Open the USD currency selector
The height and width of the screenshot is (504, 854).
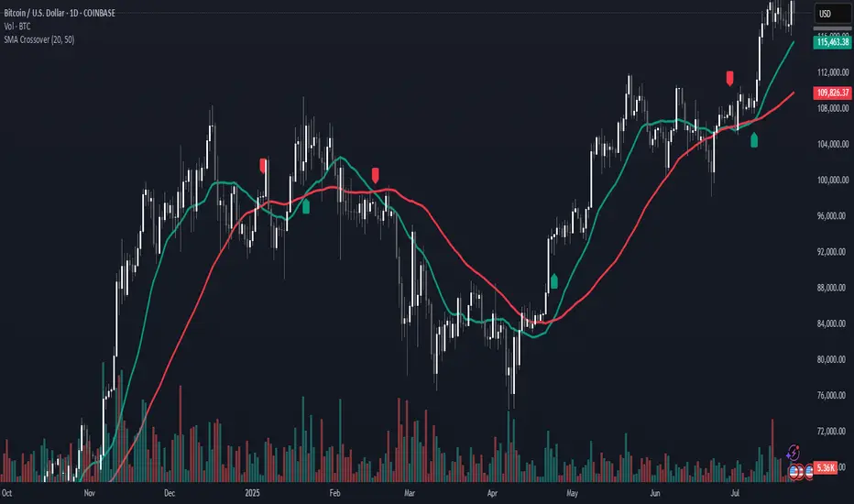[832, 14]
